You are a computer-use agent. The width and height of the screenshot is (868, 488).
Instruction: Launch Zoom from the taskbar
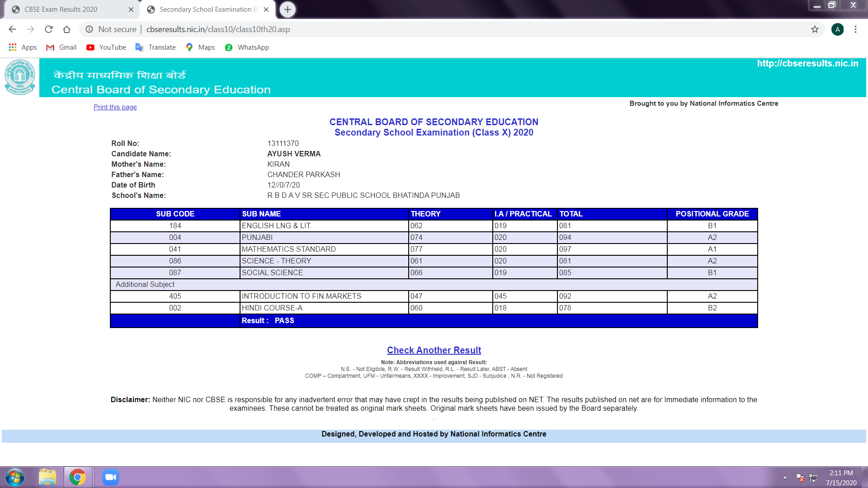point(110,477)
